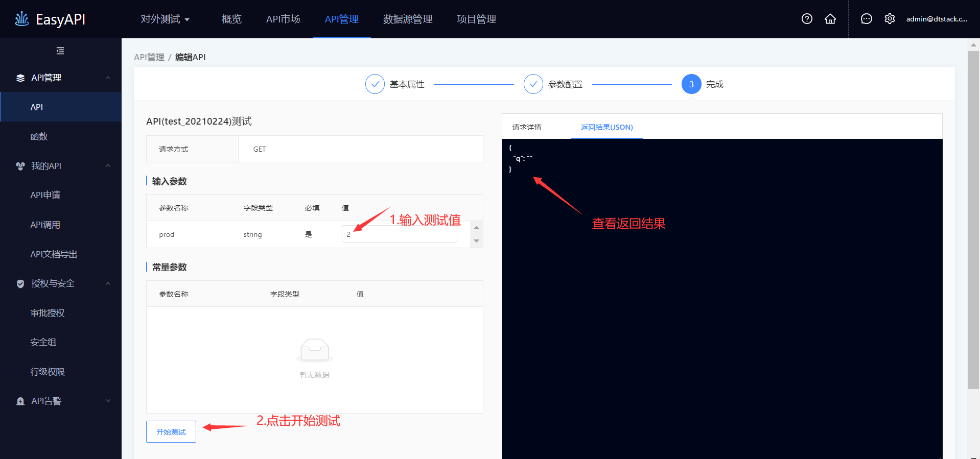Click the GET request method value
The image size is (980, 459).
click(x=260, y=149)
